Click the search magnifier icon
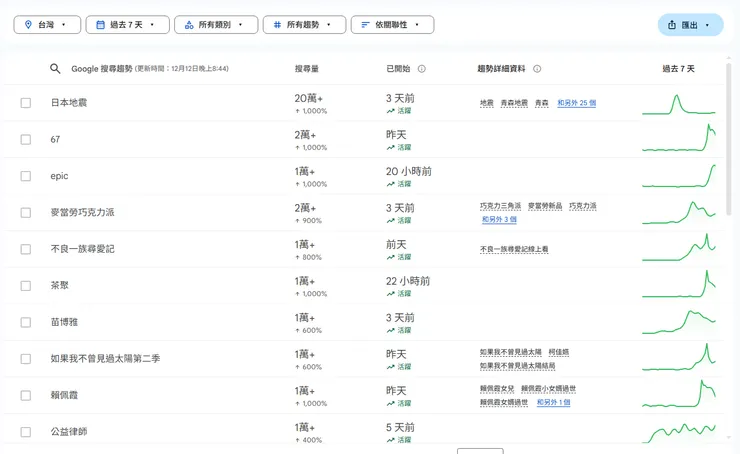This screenshot has width=740, height=454. (55, 69)
